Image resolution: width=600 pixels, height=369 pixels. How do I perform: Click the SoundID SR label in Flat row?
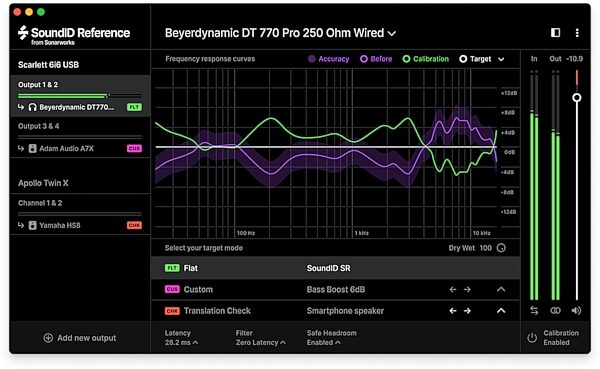pos(329,268)
